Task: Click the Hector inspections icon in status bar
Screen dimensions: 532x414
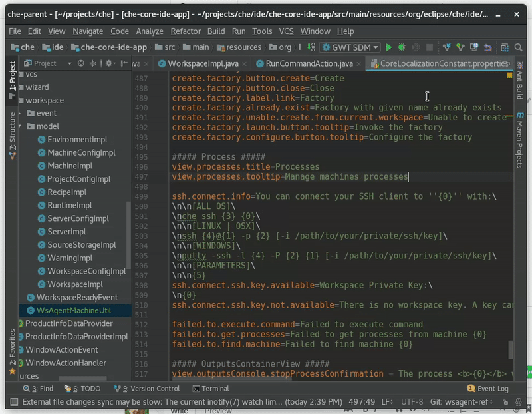Action: (x=519, y=402)
